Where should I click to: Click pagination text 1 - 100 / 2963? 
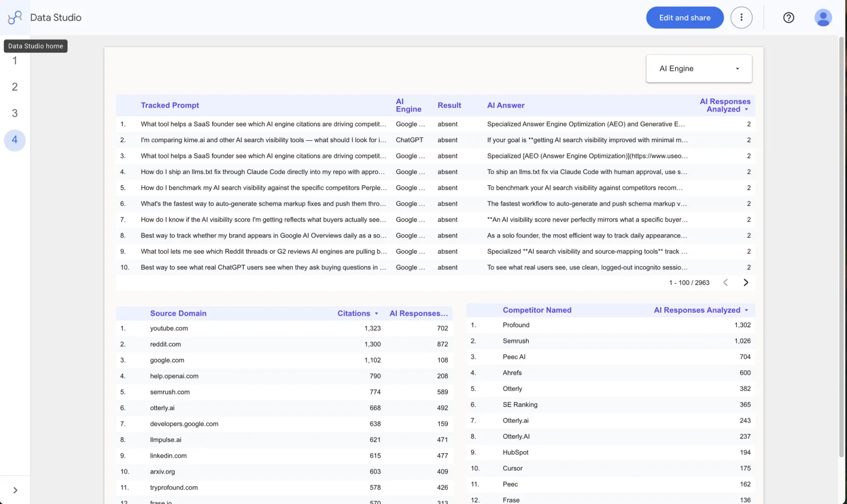pyautogui.click(x=689, y=283)
